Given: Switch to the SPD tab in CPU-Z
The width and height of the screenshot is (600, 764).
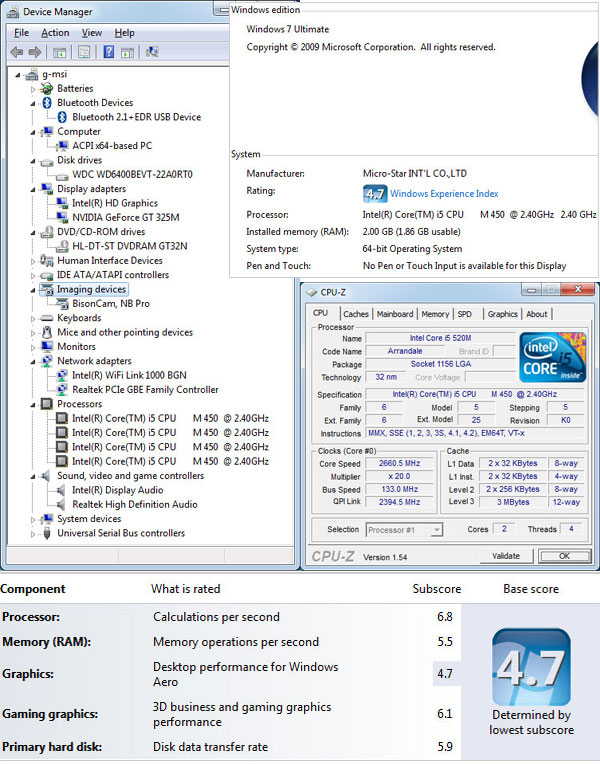Looking at the screenshot, I should tap(465, 314).
